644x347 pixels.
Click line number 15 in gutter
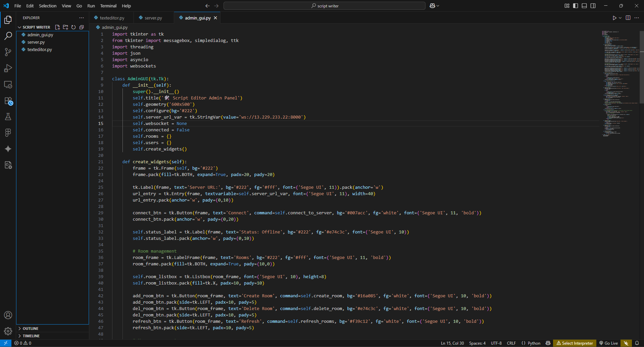pyautogui.click(x=101, y=123)
